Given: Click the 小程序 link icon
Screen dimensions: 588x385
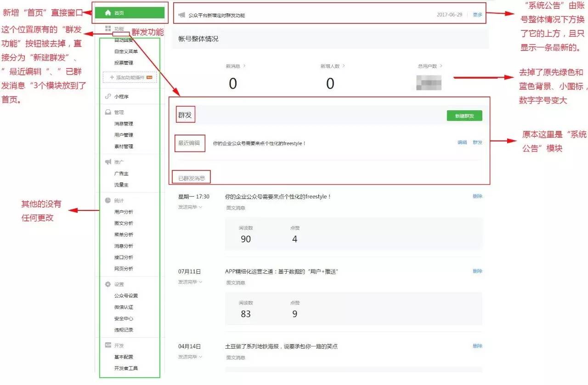Looking at the screenshot, I should click(x=108, y=96).
